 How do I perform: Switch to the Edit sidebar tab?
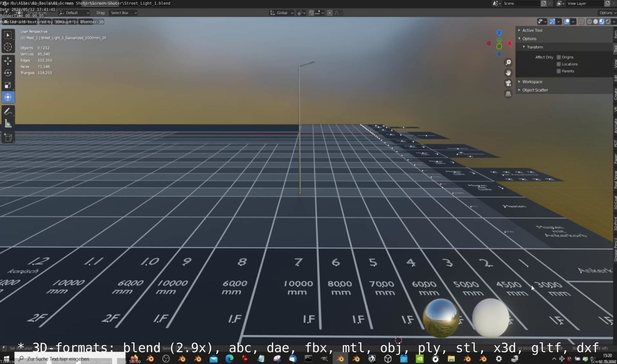(615, 78)
